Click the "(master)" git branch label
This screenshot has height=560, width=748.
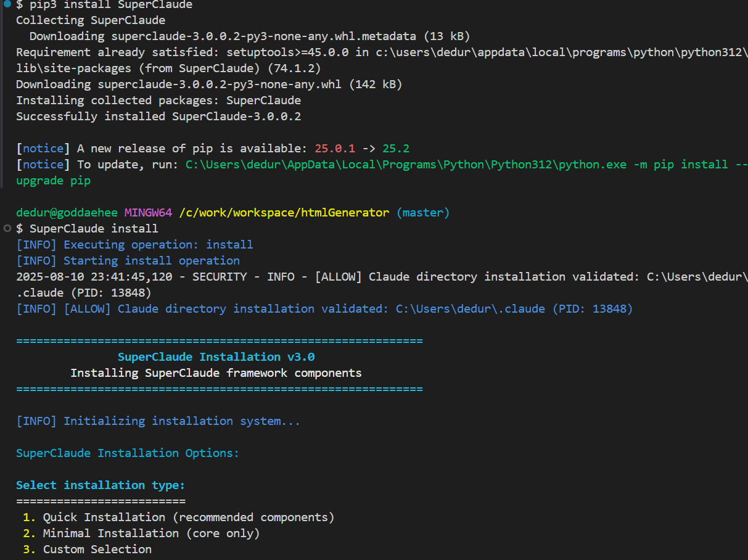pos(423,213)
